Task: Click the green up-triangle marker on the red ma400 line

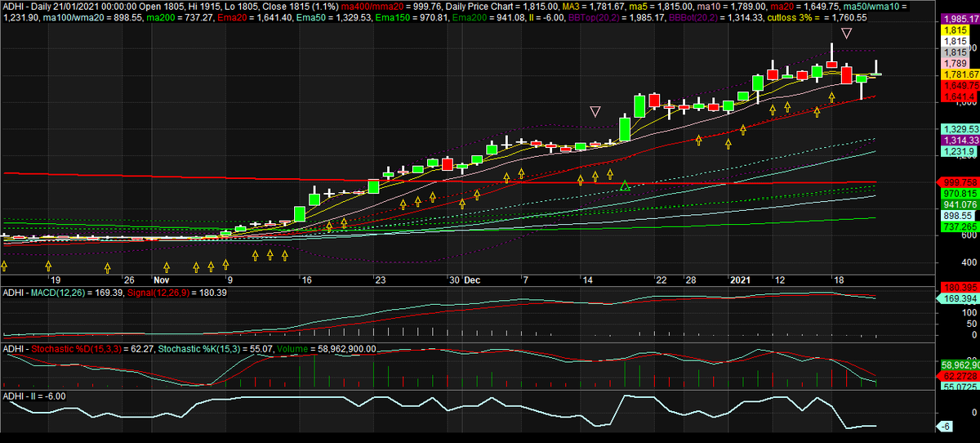Action: coord(625,186)
